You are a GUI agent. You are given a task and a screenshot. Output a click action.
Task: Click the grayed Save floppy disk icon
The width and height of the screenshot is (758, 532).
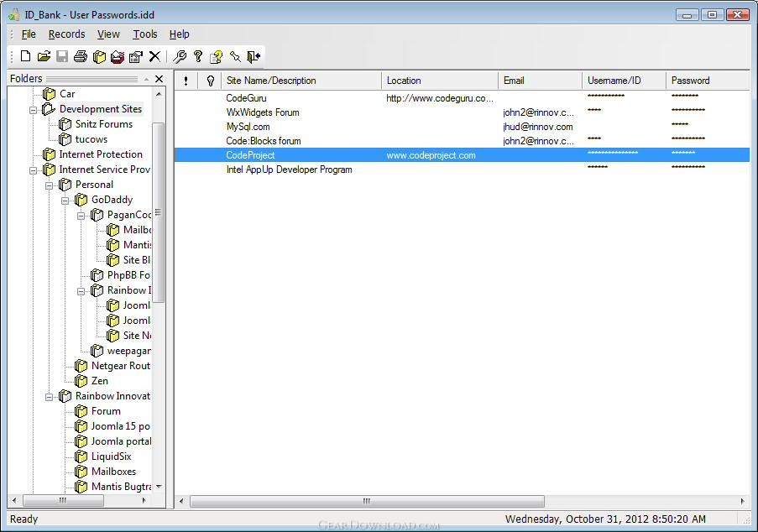(62, 56)
